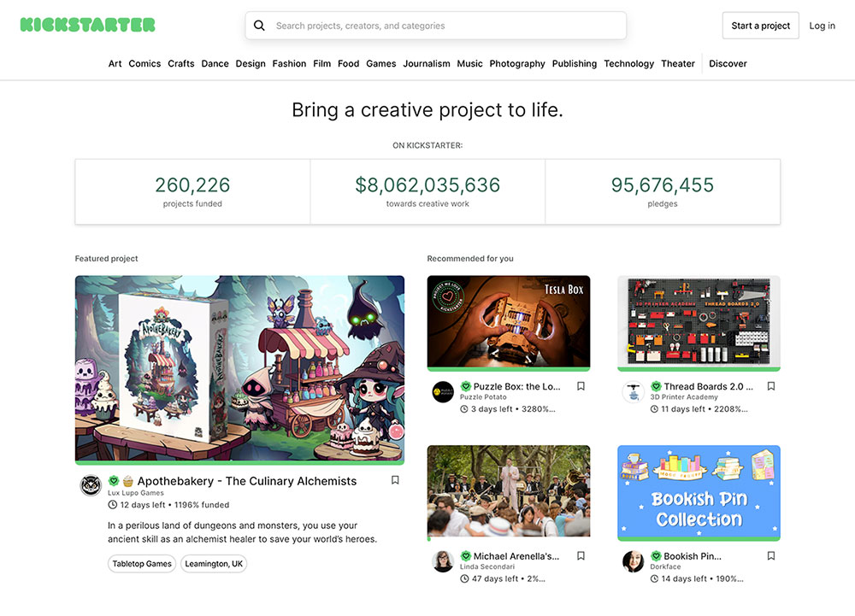855x616 pixels.
Task: Save Thread Boards 2.0 with bookmark icon
Action: coord(771,386)
